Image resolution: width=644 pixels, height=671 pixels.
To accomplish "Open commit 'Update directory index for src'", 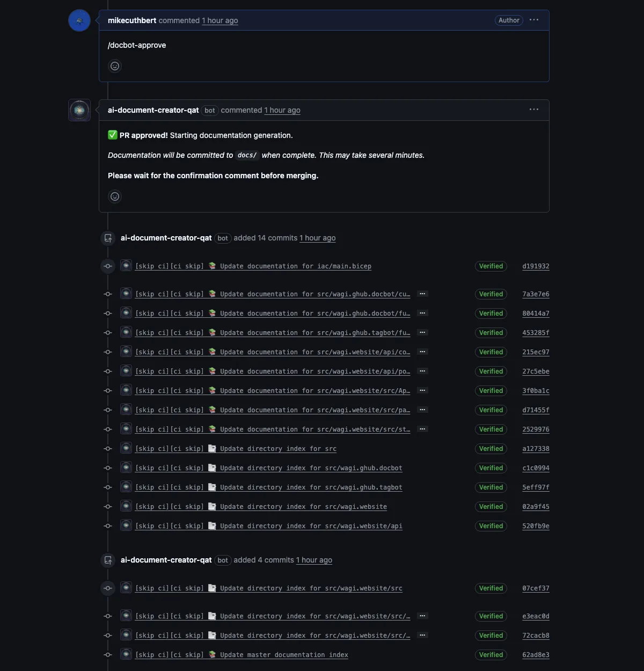I will point(236,449).
